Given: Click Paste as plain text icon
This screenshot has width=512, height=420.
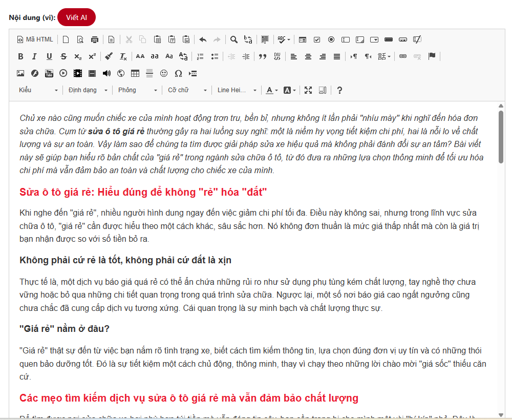Looking at the screenshot, I should tap(172, 39).
